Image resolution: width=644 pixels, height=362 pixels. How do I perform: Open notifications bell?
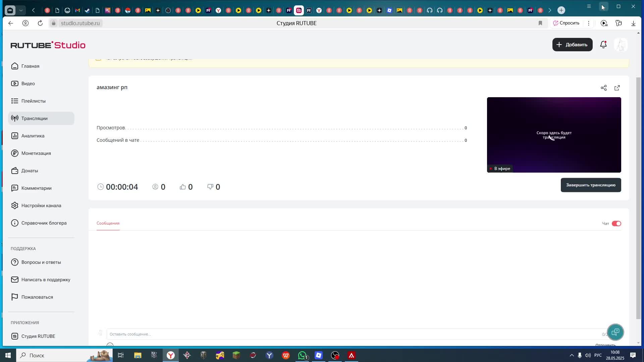(603, 45)
